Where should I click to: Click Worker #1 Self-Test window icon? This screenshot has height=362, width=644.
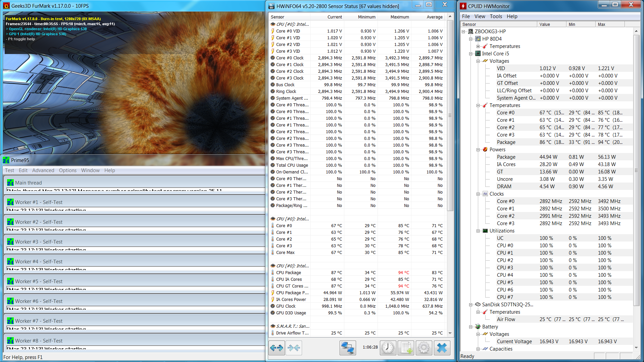pos(10,202)
